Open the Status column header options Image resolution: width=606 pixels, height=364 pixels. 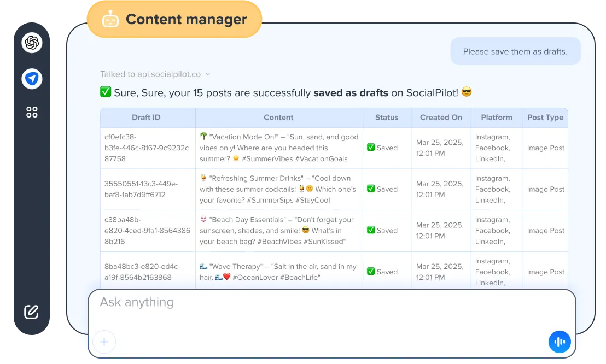click(x=387, y=117)
